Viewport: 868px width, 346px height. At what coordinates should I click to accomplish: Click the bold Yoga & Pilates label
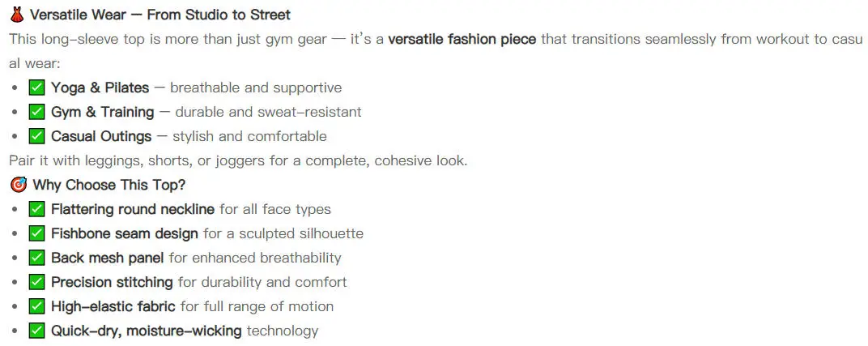pyautogui.click(x=100, y=88)
